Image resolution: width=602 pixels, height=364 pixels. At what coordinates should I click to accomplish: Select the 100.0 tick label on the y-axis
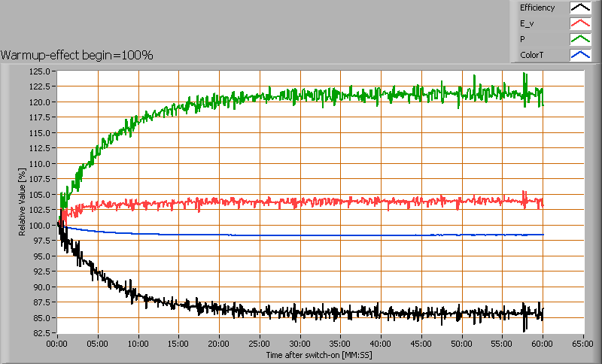tap(41, 225)
